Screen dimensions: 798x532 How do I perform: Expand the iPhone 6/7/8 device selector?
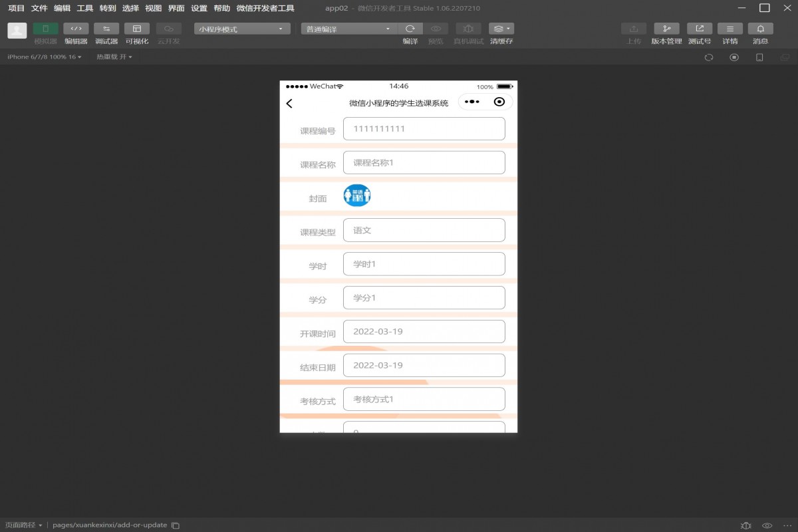click(x=44, y=57)
